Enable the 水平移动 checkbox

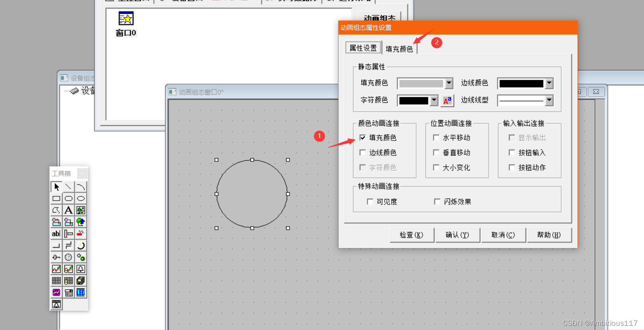pyautogui.click(x=436, y=137)
